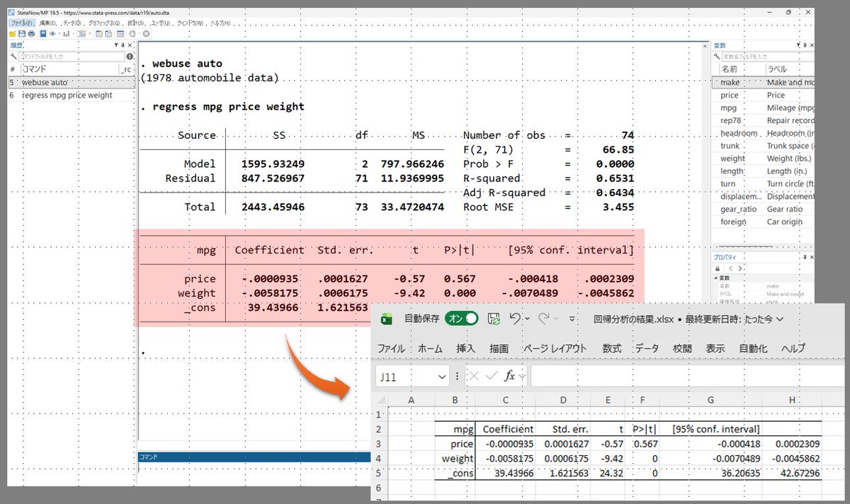
Task: Click Excel cell containing 39.43966
Action: pyautogui.click(x=506, y=472)
